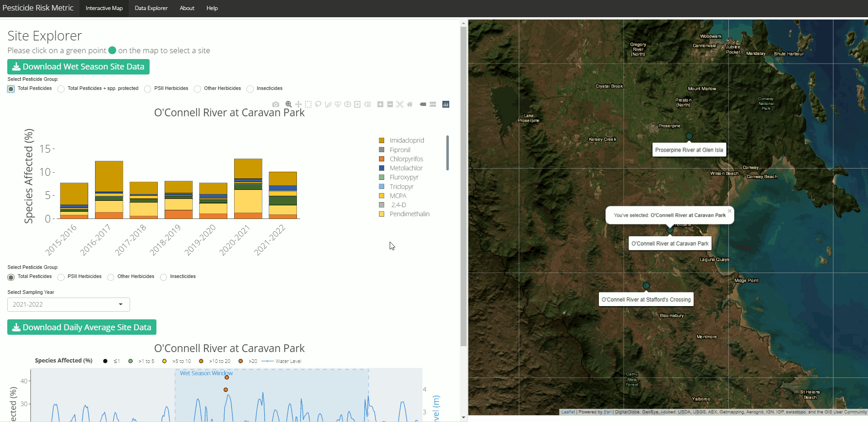The image size is (868, 422).
Task: Toggle MCPA series in legend
Action: (x=398, y=196)
